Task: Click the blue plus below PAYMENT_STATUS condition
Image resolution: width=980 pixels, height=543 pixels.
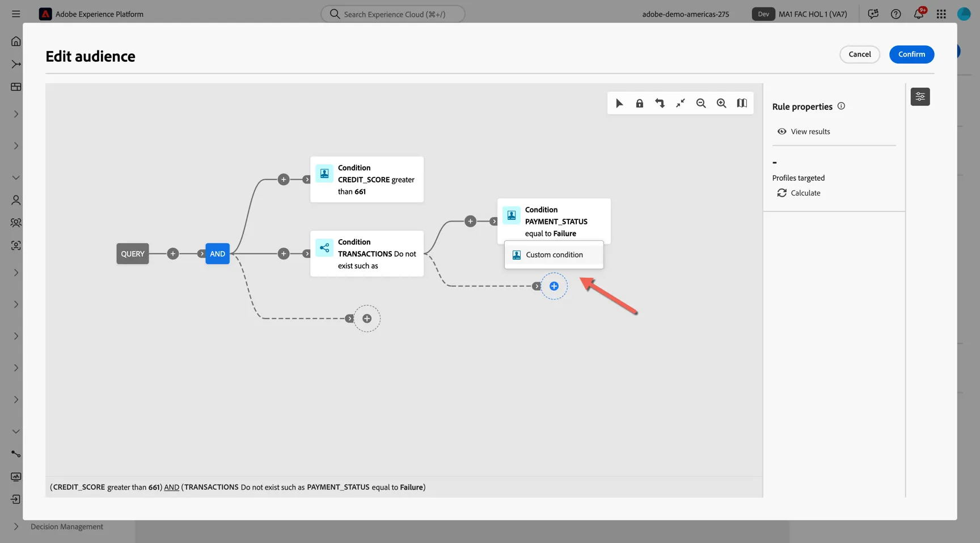Action: coord(554,286)
